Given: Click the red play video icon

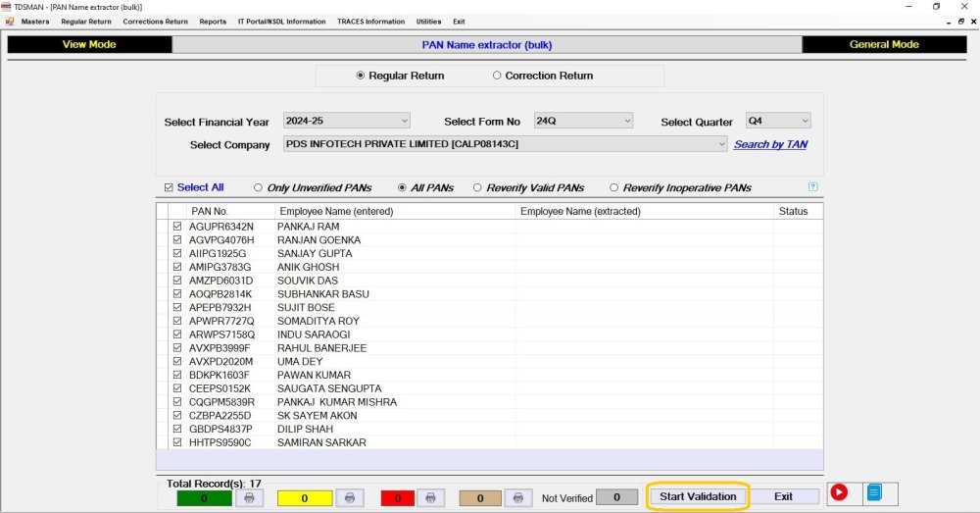Looking at the screenshot, I should click(839, 493).
